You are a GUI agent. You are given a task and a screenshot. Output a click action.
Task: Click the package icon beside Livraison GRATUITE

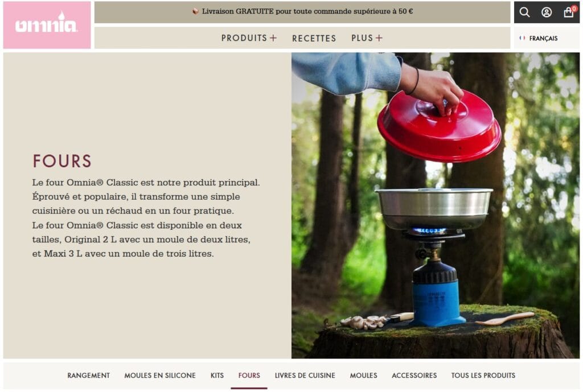(x=196, y=11)
